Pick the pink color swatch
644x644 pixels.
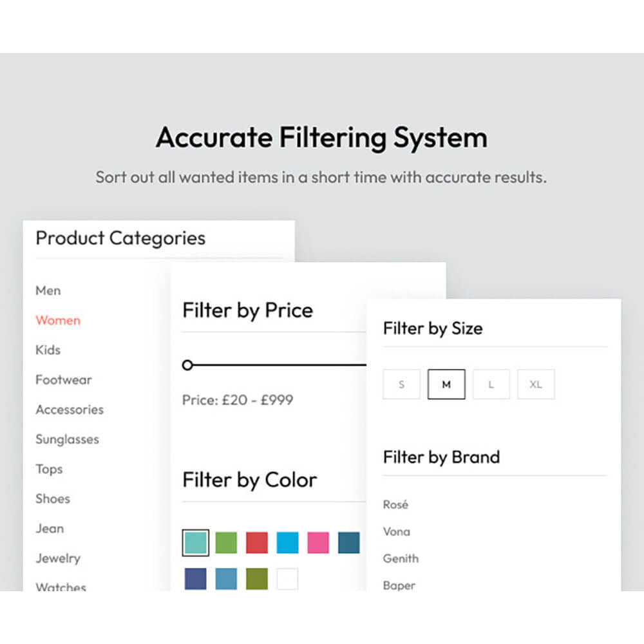318,542
